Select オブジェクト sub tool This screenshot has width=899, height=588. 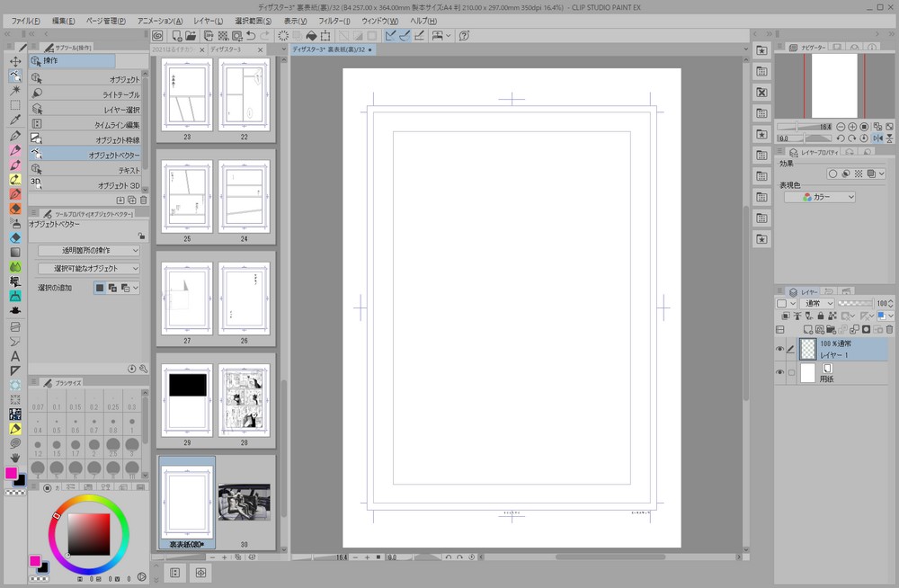pyautogui.click(x=86, y=79)
